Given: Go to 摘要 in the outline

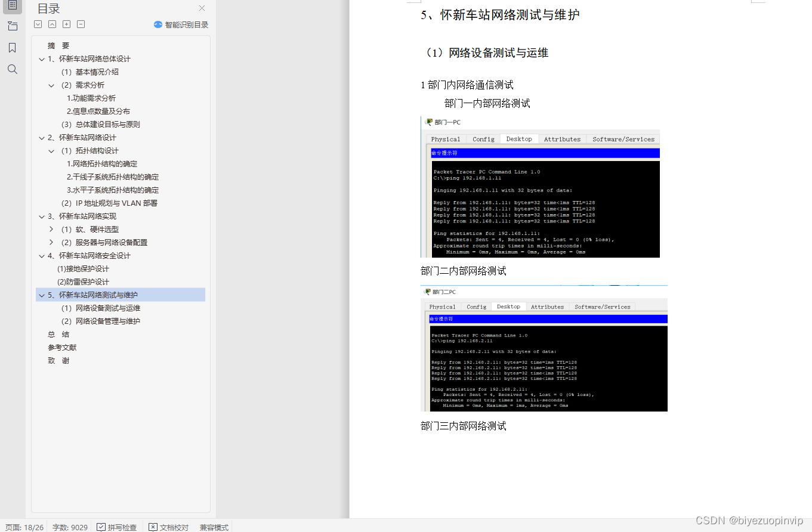Looking at the screenshot, I should click(x=58, y=46).
